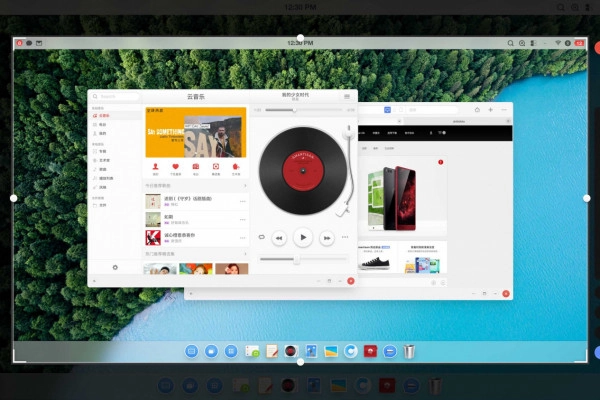Open the blue C browser in dock

[x=351, y=351]
